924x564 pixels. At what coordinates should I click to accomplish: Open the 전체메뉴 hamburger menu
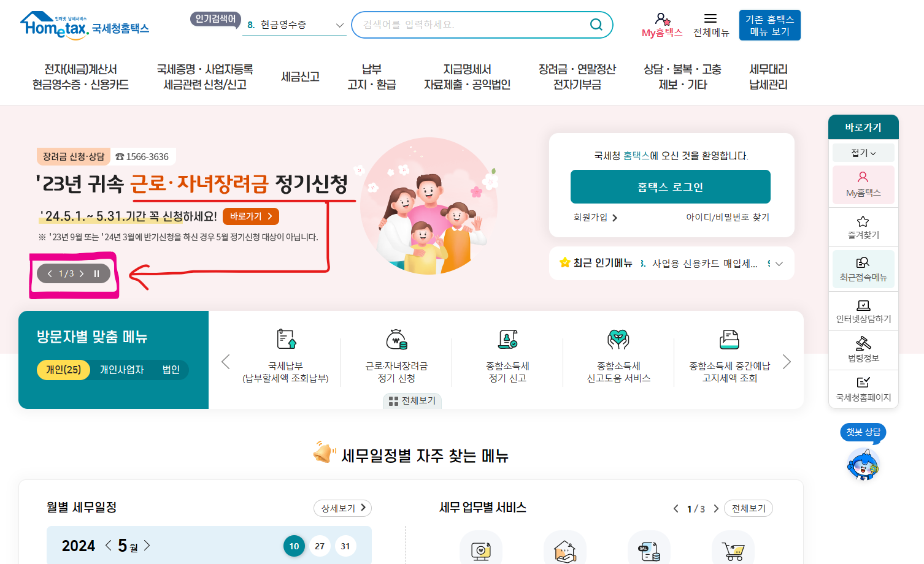coord(712,25)
